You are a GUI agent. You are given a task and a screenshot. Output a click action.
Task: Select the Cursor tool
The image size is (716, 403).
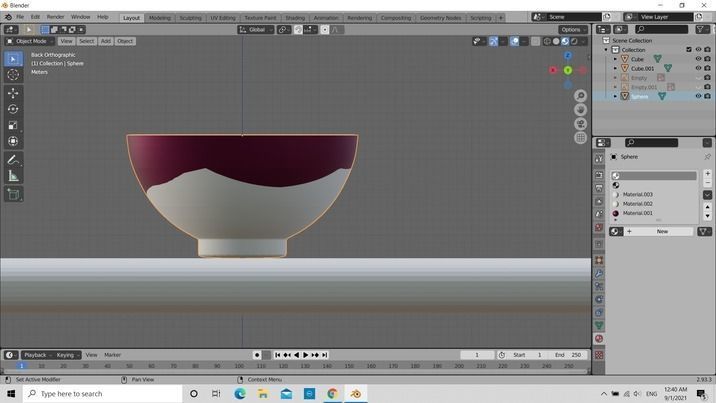click(x=13, y=74)
